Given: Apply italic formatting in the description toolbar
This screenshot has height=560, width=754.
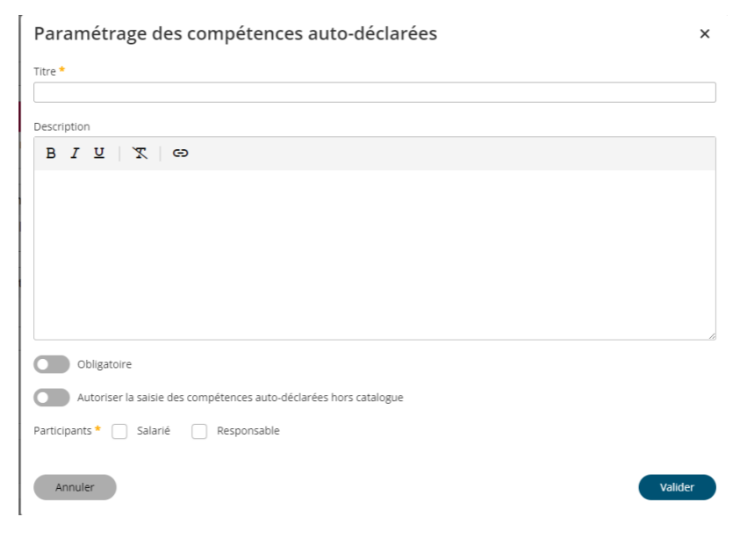Looking at the screenshot, I should pos(75,153).
